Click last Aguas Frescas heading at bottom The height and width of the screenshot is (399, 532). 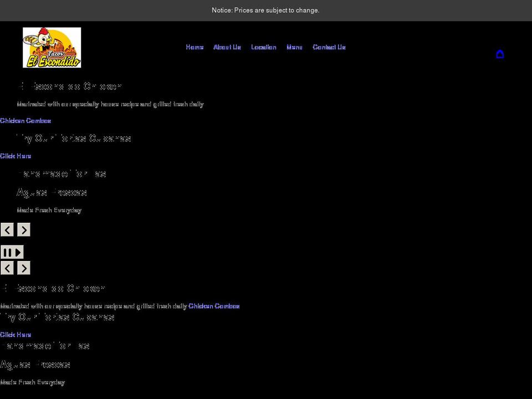(35, 365)
